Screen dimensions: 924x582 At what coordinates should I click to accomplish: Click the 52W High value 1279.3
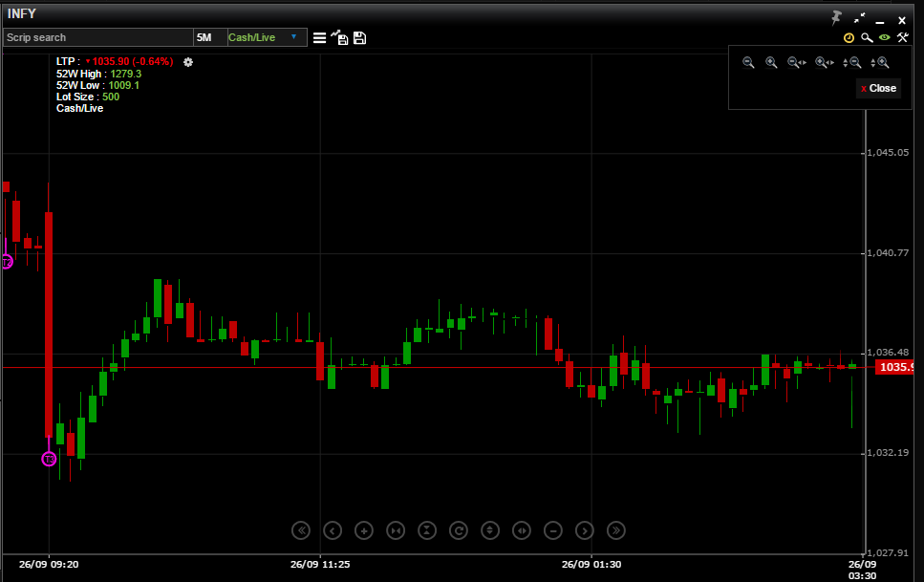tap(125, 74)
